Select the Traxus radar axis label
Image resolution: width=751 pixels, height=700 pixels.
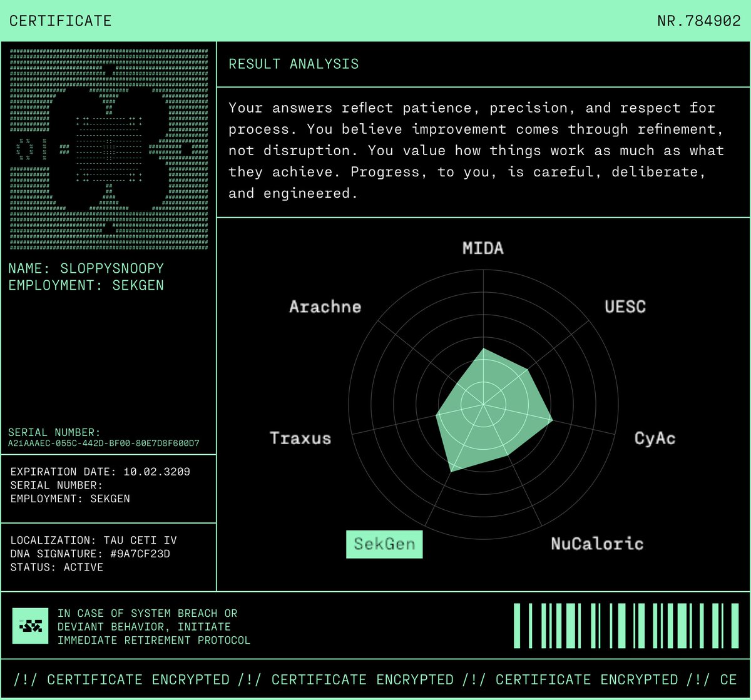pos(300,438)
